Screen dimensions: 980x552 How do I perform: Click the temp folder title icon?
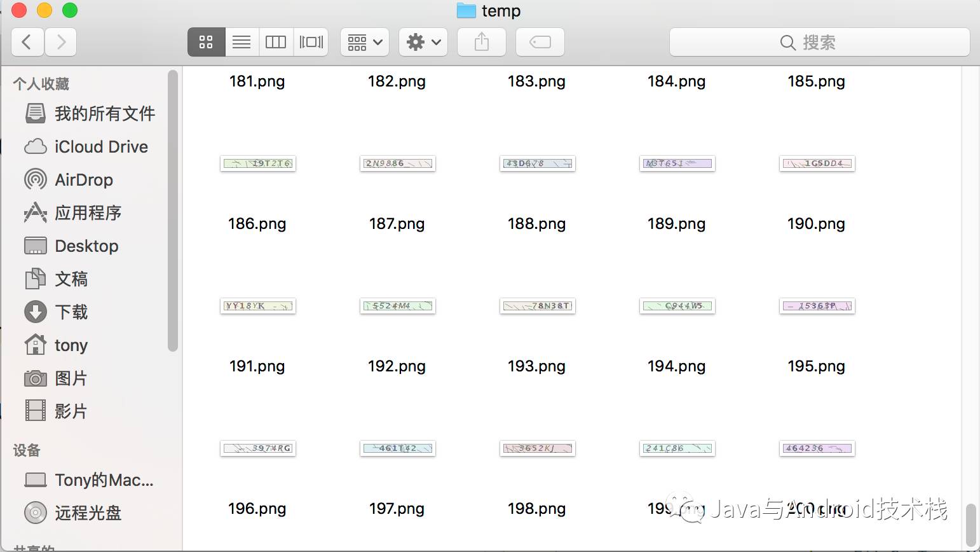[466, 11]
